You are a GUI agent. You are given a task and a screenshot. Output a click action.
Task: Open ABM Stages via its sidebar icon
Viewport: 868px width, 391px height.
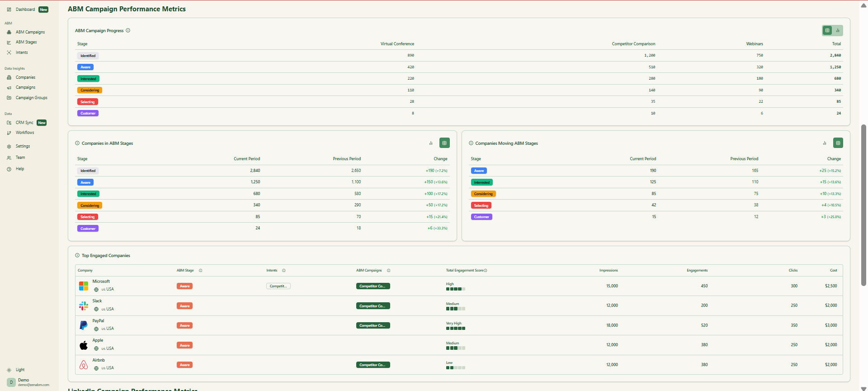pos(9,43)
